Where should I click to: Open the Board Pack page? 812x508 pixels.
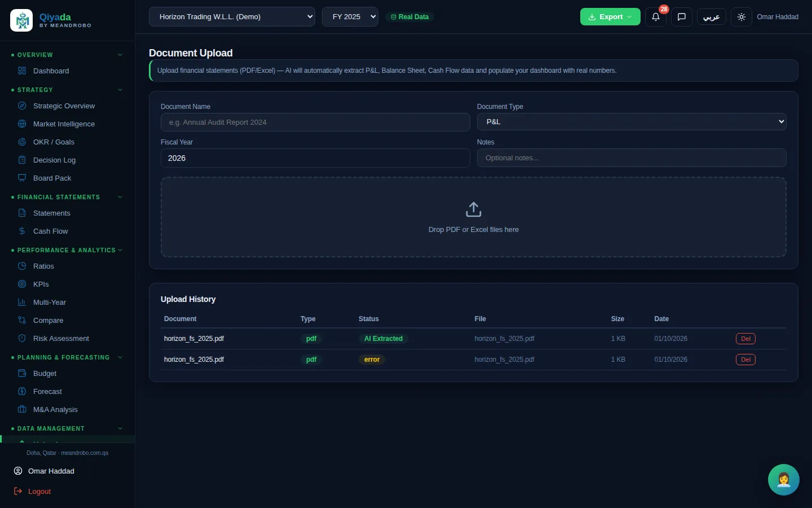(x=52, y=178)
